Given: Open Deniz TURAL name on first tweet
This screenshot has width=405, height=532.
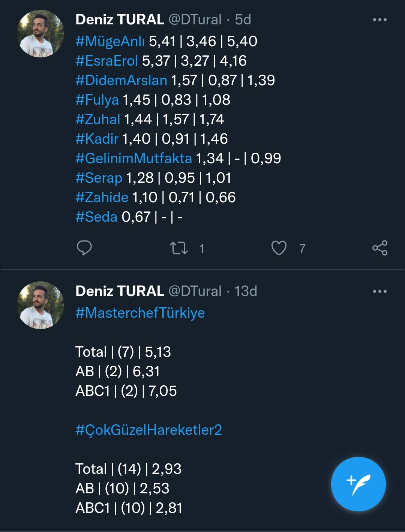Looking at the screenshot, I should tap(120, 20).
